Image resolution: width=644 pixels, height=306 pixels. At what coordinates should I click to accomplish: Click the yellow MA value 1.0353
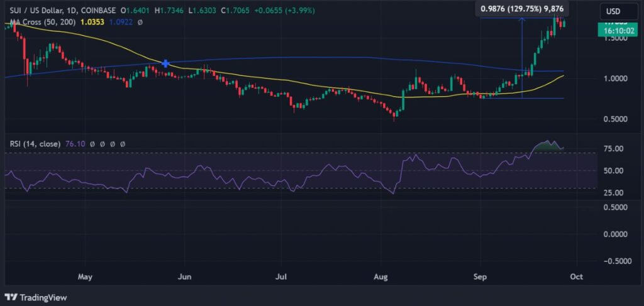point(92,22)
